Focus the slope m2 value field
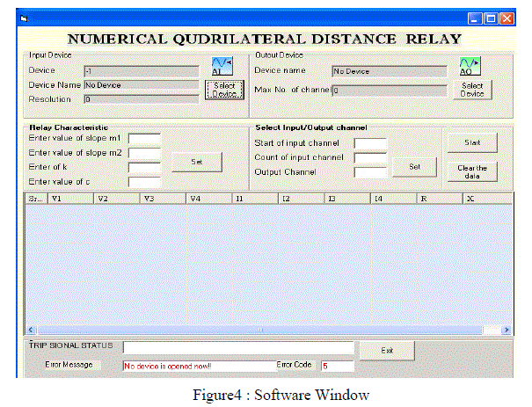 click(x=144, y=153)
